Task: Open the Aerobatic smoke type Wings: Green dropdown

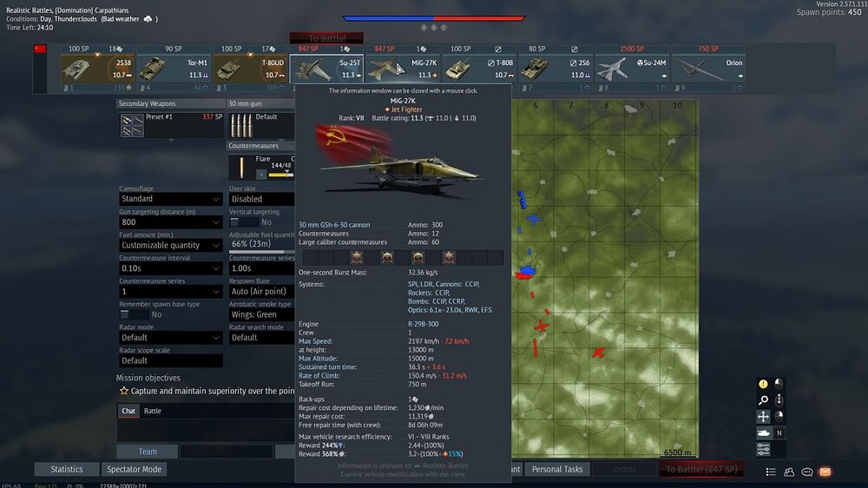Action: (x=262, y=314)
